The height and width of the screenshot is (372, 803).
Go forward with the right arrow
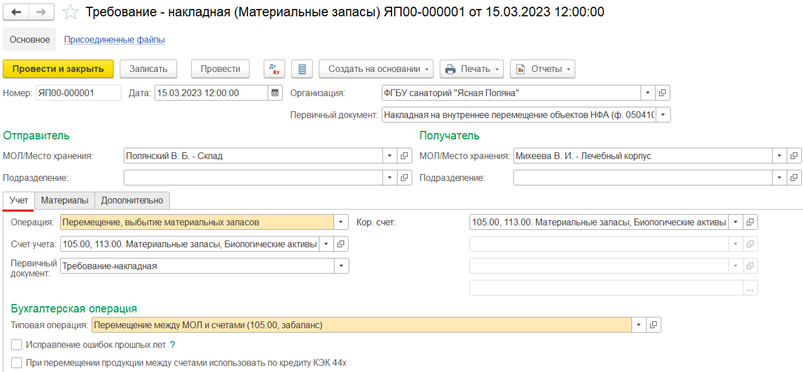[40, 12]
